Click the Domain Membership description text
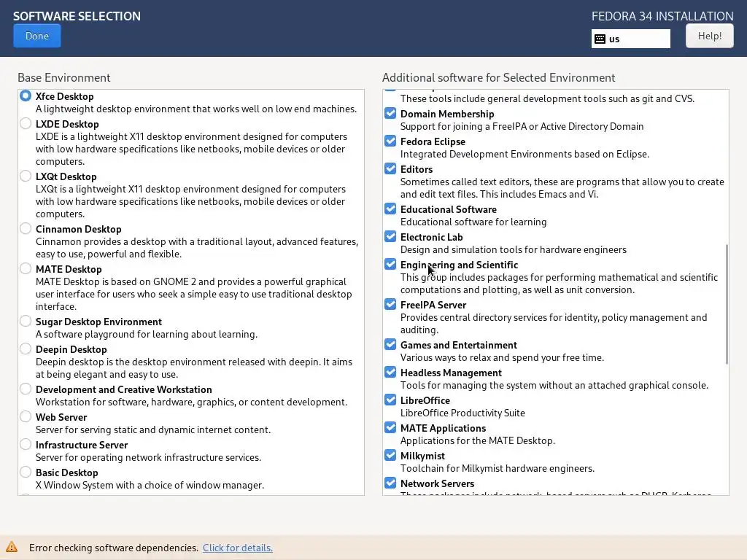 pos(522,126)
